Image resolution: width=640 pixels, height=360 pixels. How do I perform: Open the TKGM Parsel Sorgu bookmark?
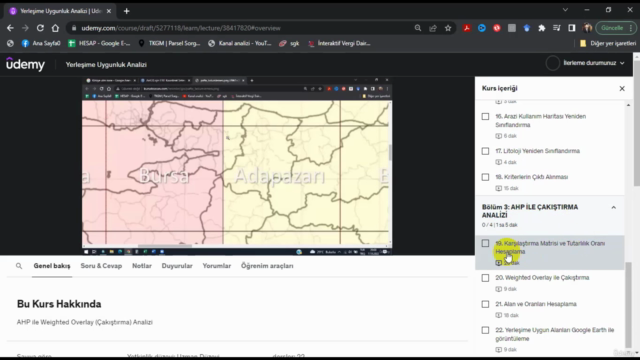tap(169, 43)
